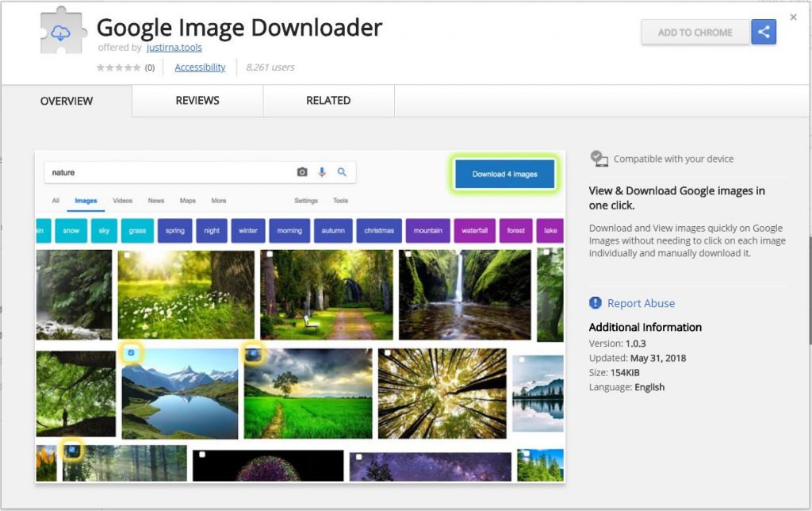
Task: Click the Report Abuse exclamation icon
Action: point(595,303)
